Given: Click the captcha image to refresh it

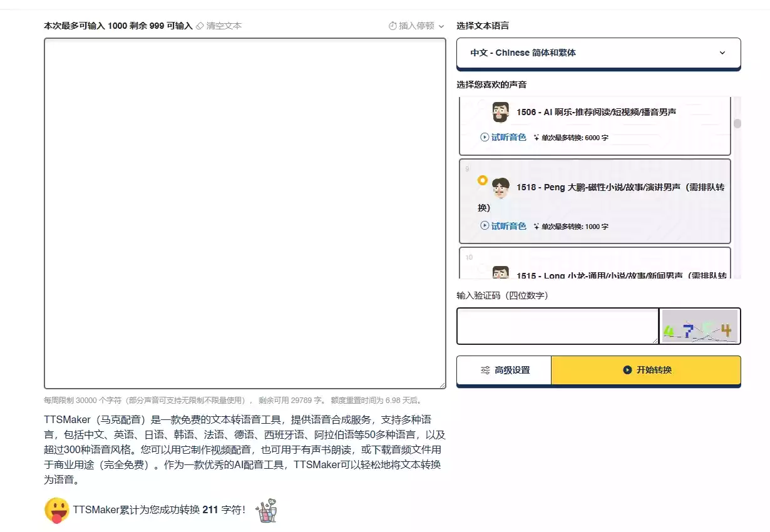Looking at the screenshot, I should [700, 326].
